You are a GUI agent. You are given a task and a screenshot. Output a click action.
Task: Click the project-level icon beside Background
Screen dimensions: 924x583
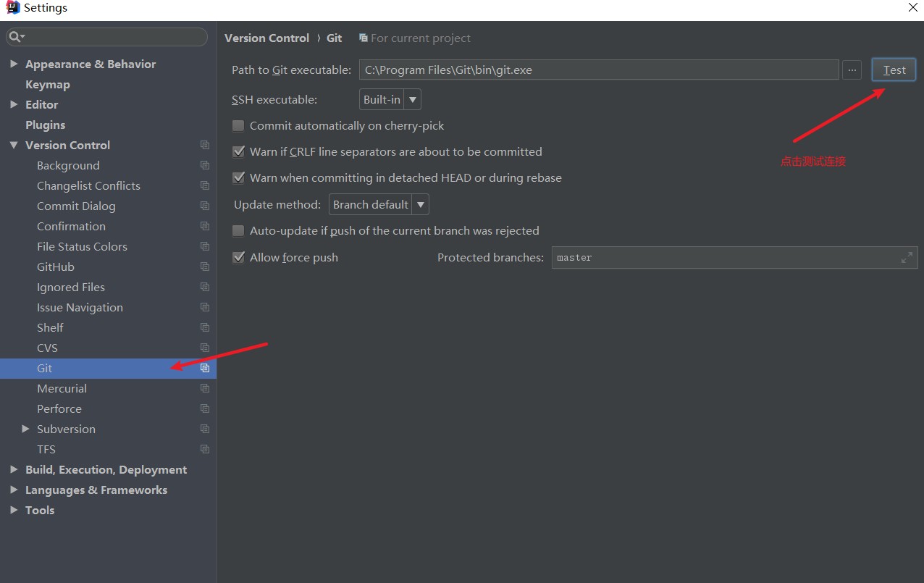(205, 165)
